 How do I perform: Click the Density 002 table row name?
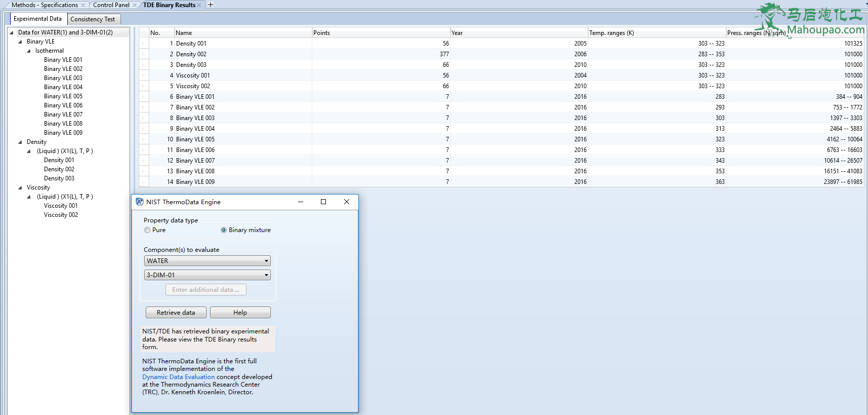point(191,54)
